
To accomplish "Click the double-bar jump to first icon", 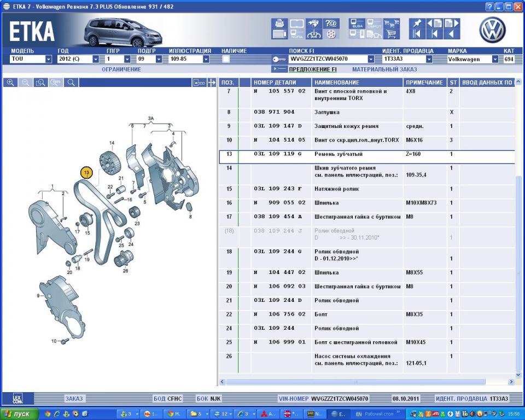I will pyautogui.click(x=417, y=34).
